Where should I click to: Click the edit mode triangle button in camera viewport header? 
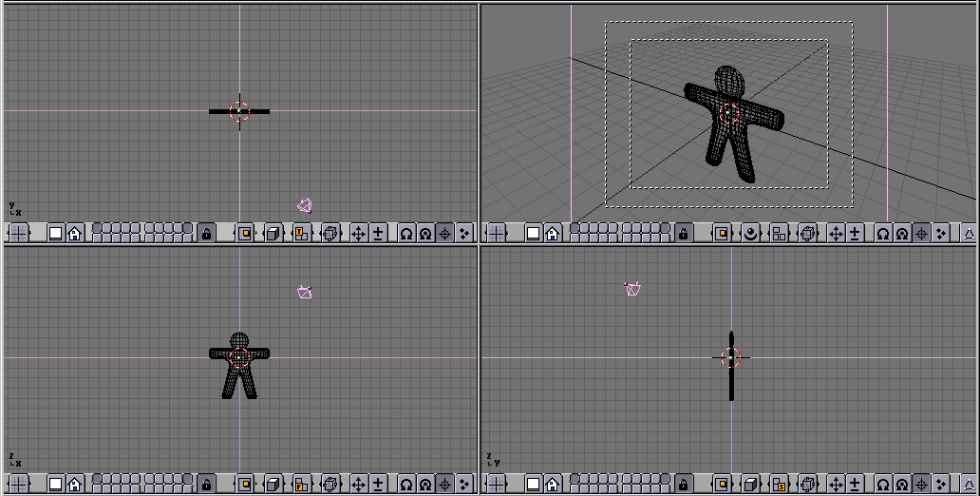(x=970, y=233)
